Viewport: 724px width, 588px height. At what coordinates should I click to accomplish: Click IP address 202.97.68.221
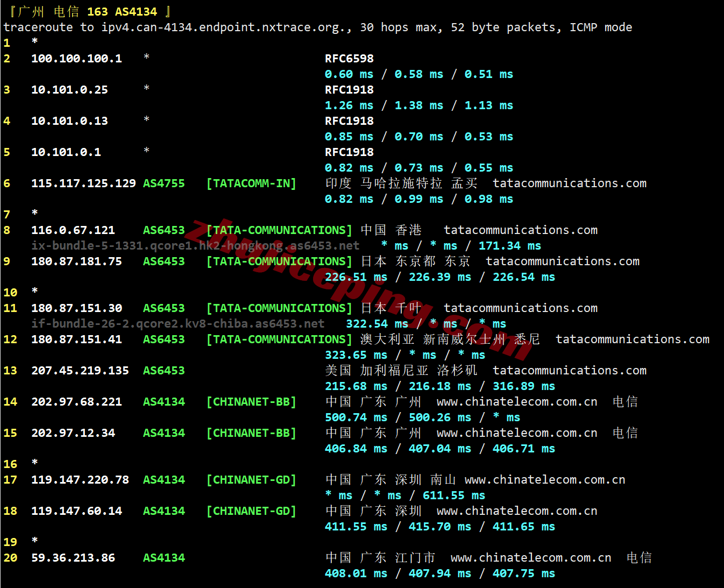76,402
